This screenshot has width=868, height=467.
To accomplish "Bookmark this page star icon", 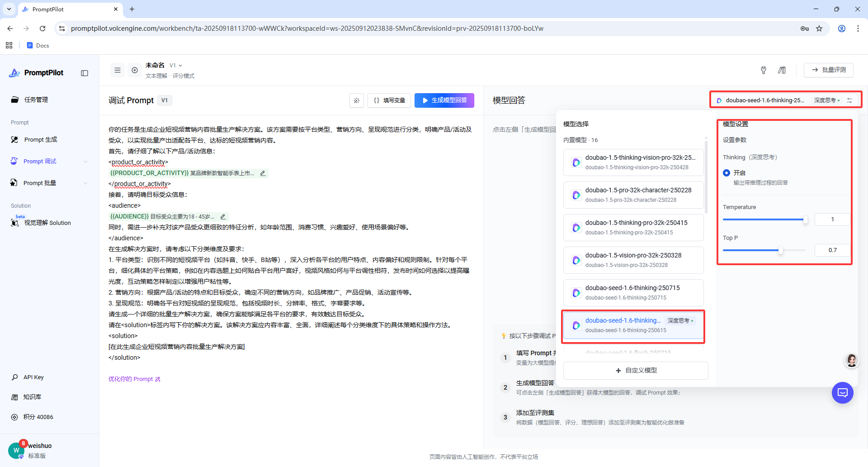I will 819,29.
